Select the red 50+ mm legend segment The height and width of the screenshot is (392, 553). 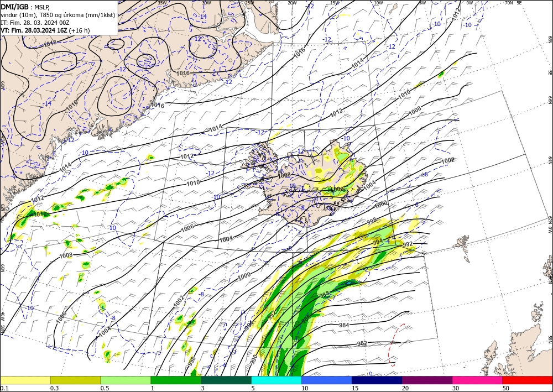(x=528, y=380)
